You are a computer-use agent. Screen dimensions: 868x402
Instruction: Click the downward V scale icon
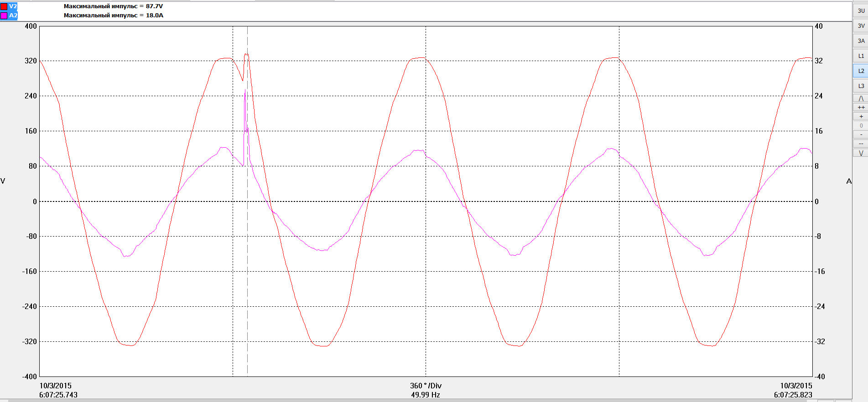861,153
